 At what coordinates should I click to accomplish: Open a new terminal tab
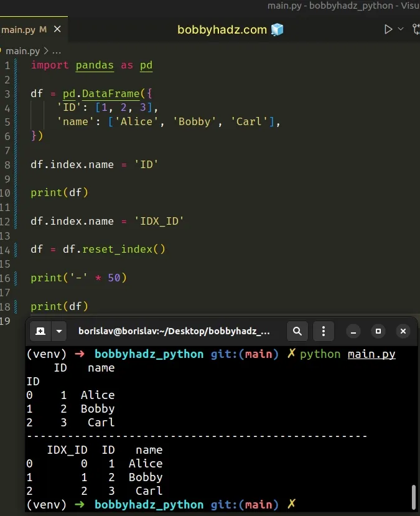pyautogui.click(x=40, y=331)
